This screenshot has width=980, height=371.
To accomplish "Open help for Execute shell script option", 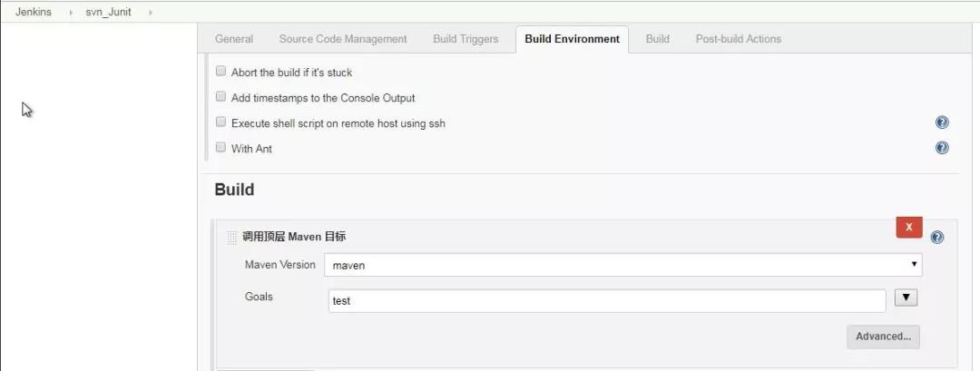I will coord(942,122).
